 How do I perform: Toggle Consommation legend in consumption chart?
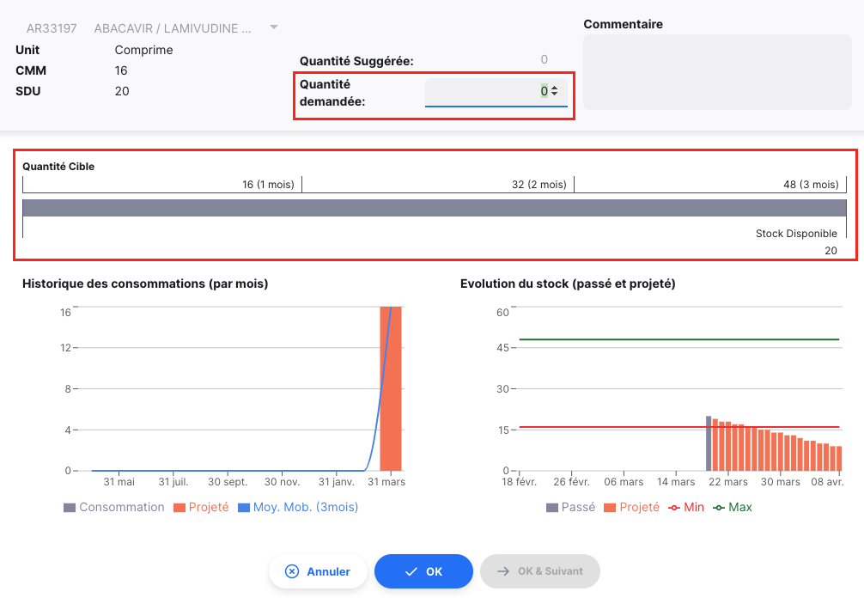tap(114, 508)
